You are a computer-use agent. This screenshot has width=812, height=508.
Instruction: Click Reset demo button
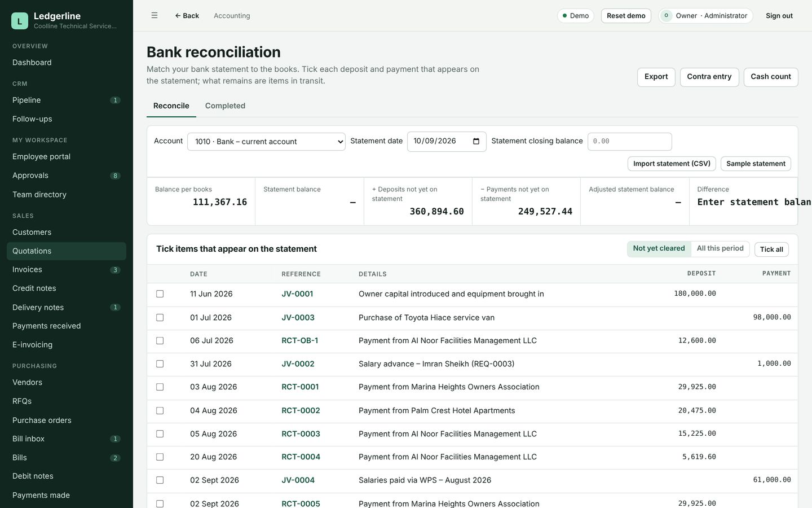[626, 16]
